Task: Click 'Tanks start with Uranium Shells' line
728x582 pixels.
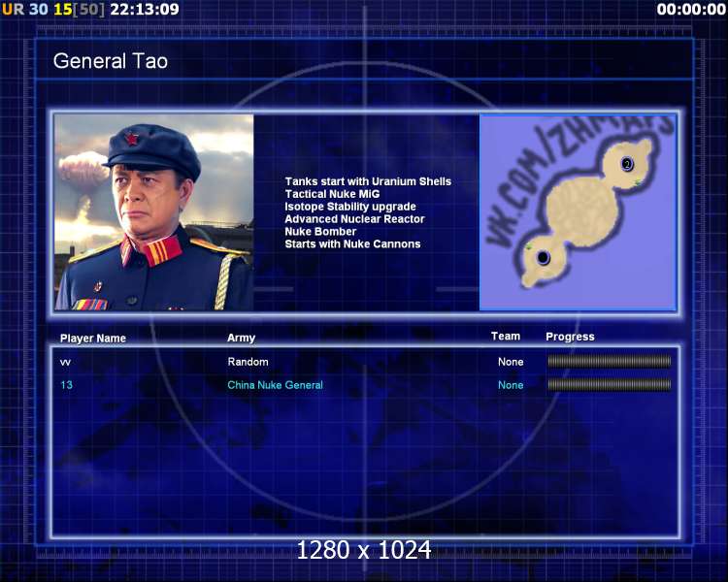Action: click(368, 181)
